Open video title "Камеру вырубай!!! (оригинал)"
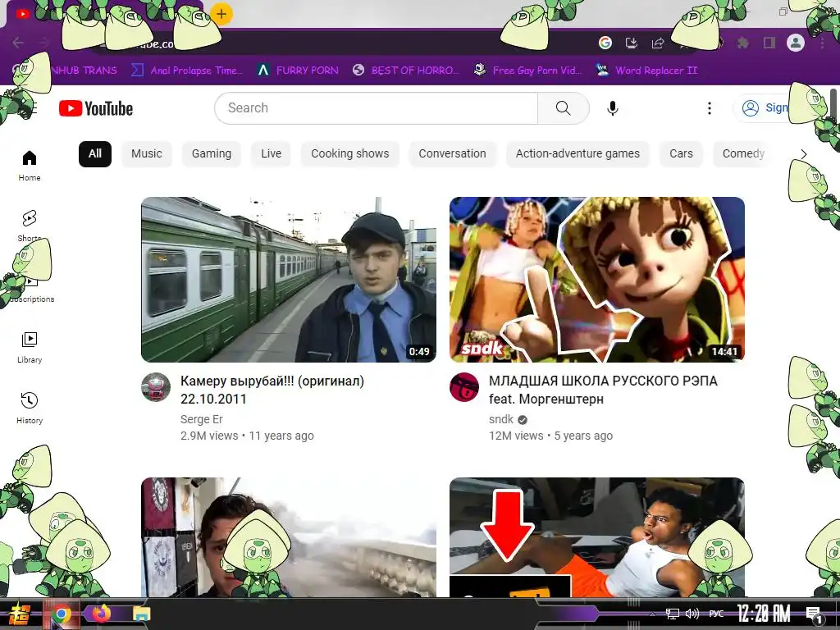 point(272,390)
